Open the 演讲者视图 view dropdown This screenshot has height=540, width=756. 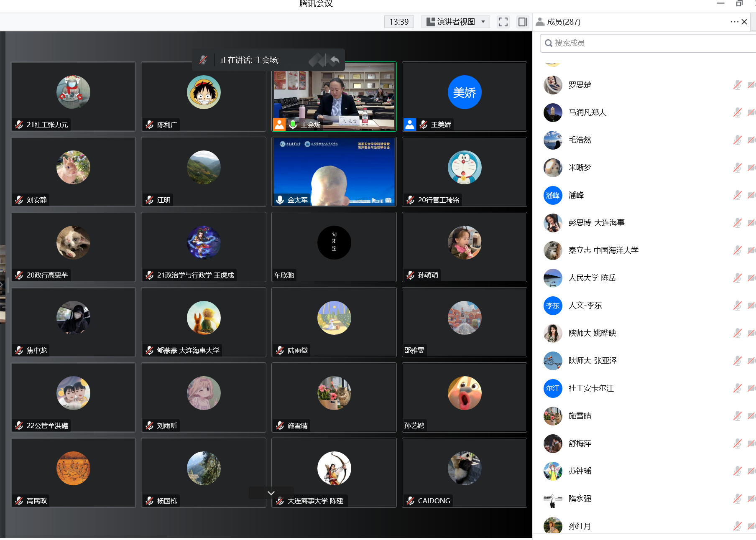[x=455, y=22]
